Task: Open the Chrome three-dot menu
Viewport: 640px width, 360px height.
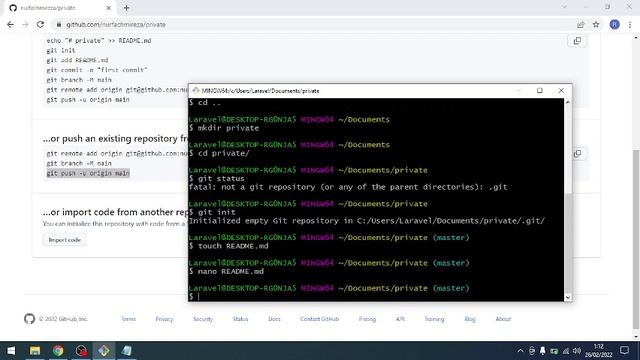Action: (x=630, y=24)
